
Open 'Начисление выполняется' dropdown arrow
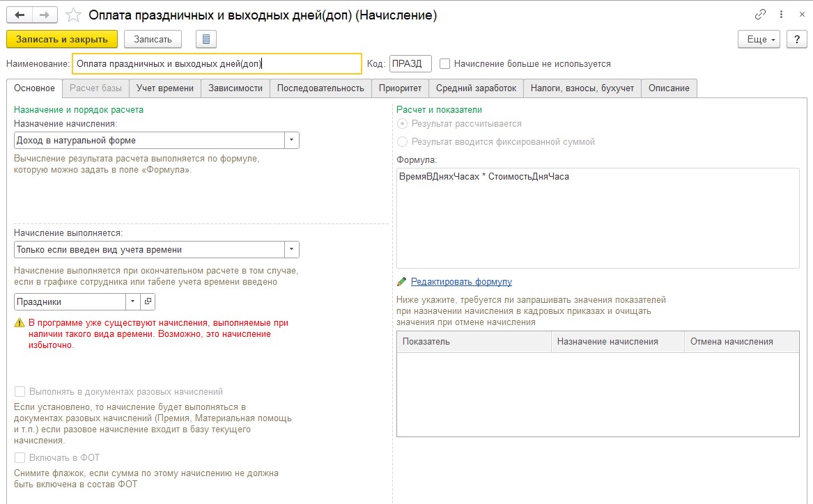click(x=292, y=249)
